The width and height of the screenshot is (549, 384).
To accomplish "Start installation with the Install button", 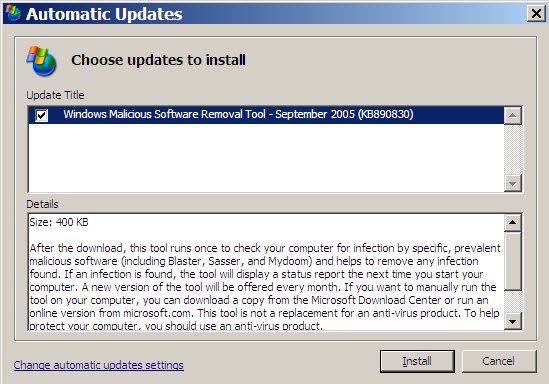I will click(x=417, y=361).
